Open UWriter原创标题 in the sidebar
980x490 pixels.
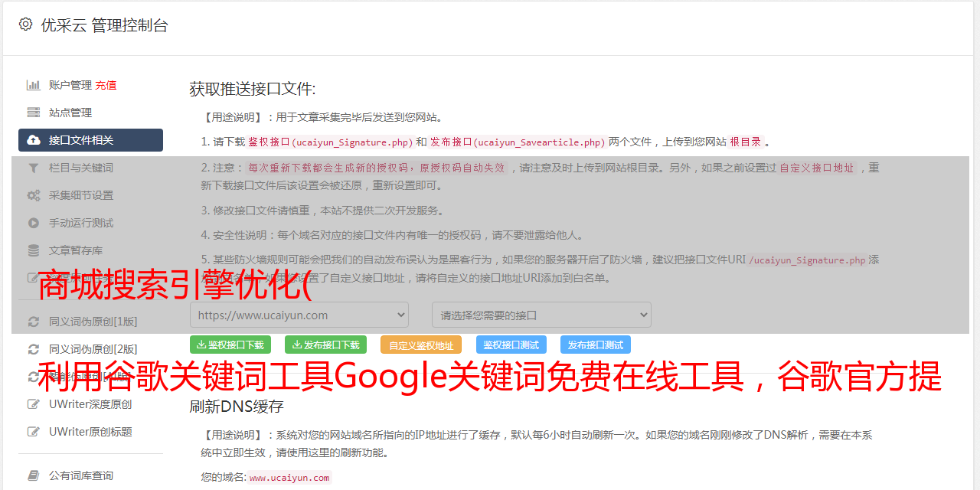click(90, 432)
